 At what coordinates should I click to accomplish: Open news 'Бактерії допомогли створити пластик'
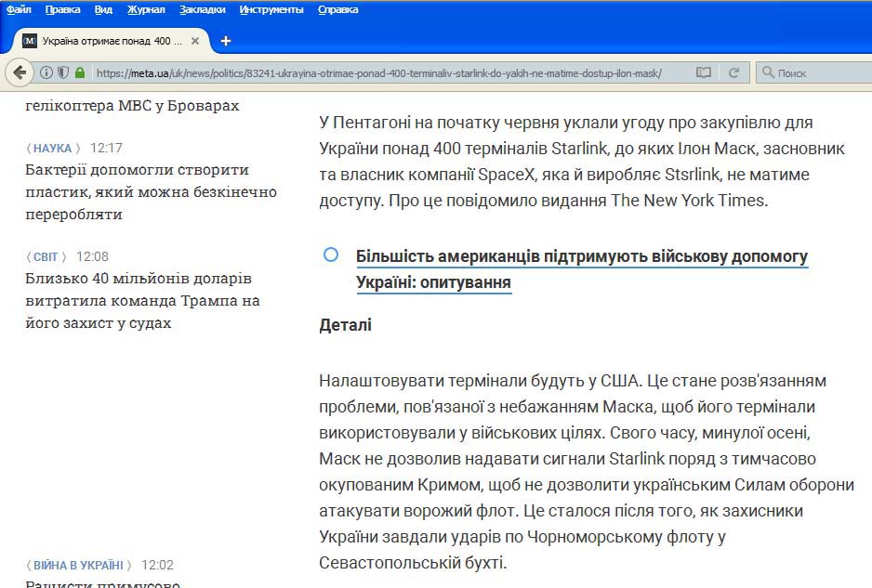tap(151, 192)
